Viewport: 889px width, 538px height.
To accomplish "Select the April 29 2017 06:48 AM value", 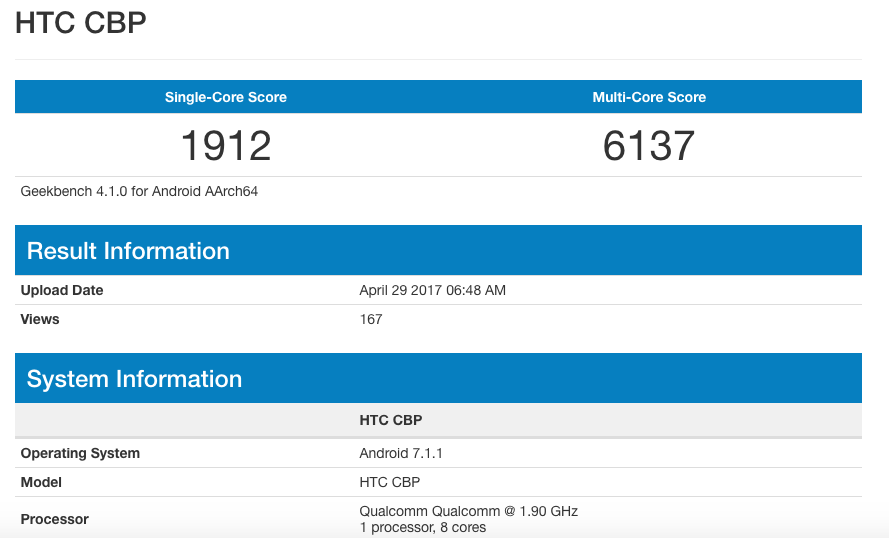I will coord(433,290).
